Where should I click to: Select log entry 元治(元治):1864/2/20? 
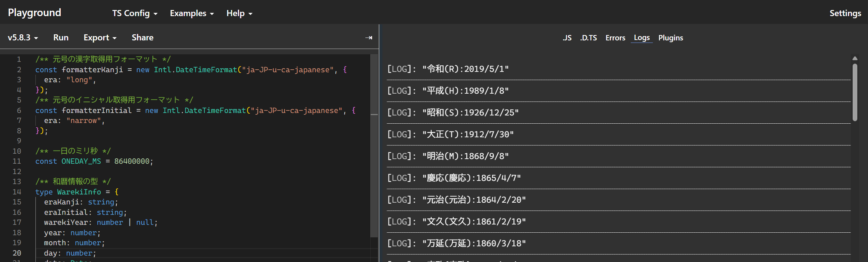coord(619,200)
